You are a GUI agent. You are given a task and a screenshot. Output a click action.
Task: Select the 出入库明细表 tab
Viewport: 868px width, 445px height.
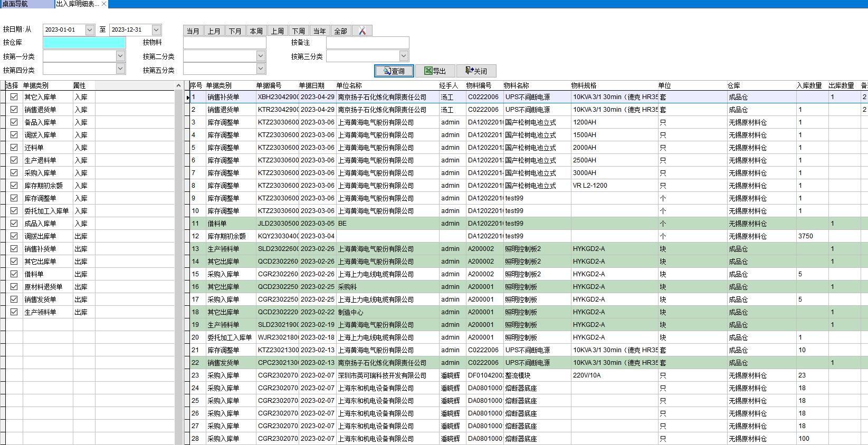(x=77, y=4)
